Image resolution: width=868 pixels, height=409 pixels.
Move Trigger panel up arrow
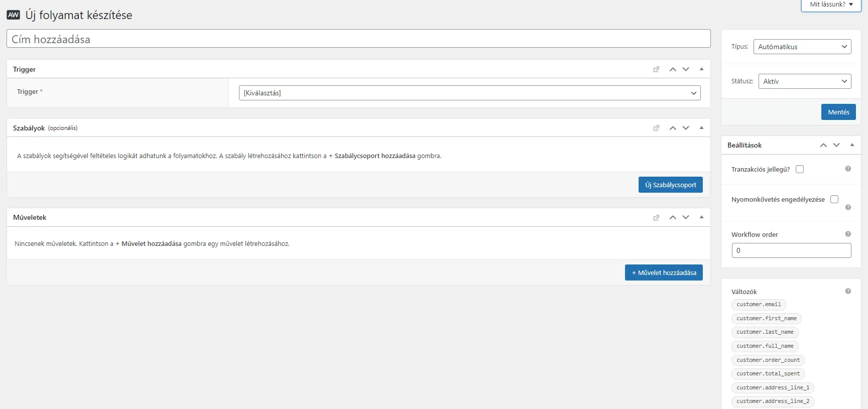pyautogui.click(x=673, y=69)
